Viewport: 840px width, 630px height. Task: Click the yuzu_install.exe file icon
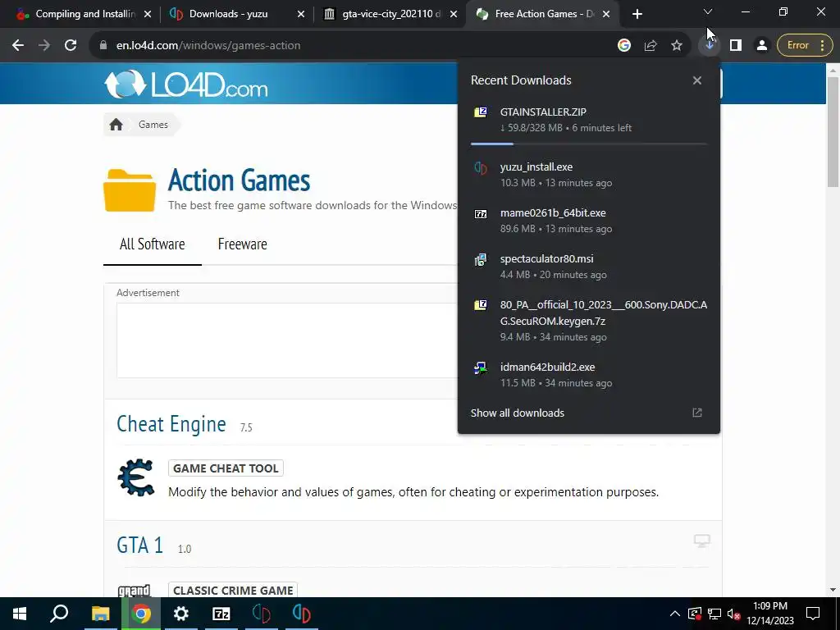(481, 167)
